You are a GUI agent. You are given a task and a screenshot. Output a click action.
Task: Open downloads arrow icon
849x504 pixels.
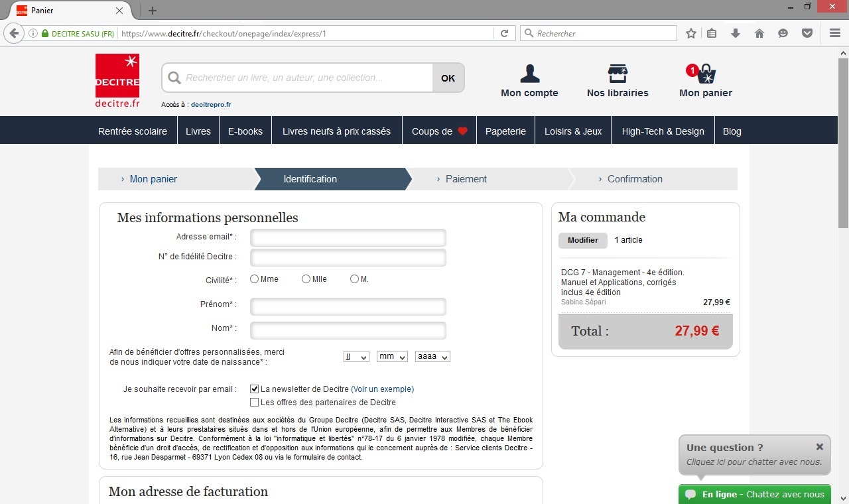pyautogui.click(x=735, y=33)
